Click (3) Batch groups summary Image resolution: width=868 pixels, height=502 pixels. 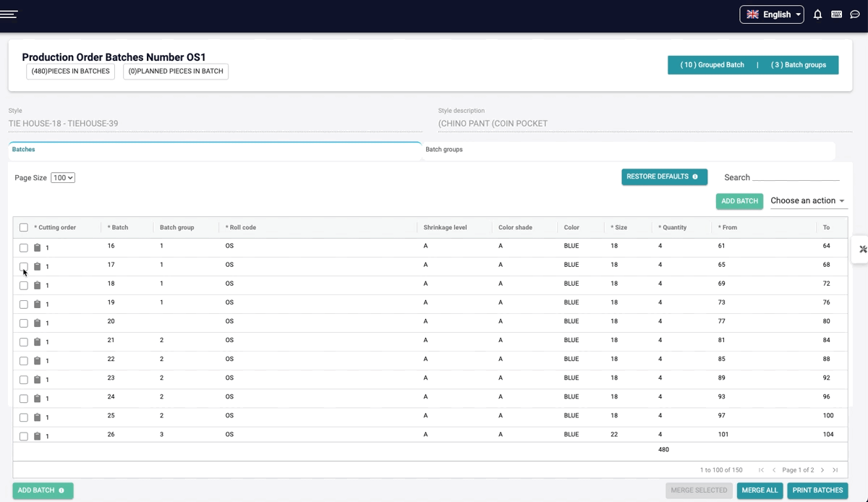pyautogui.click(x=799, y=65)
